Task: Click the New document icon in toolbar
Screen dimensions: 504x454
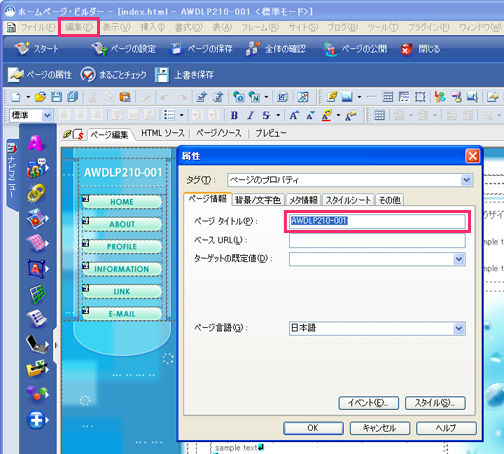Action: coord(15,97)
